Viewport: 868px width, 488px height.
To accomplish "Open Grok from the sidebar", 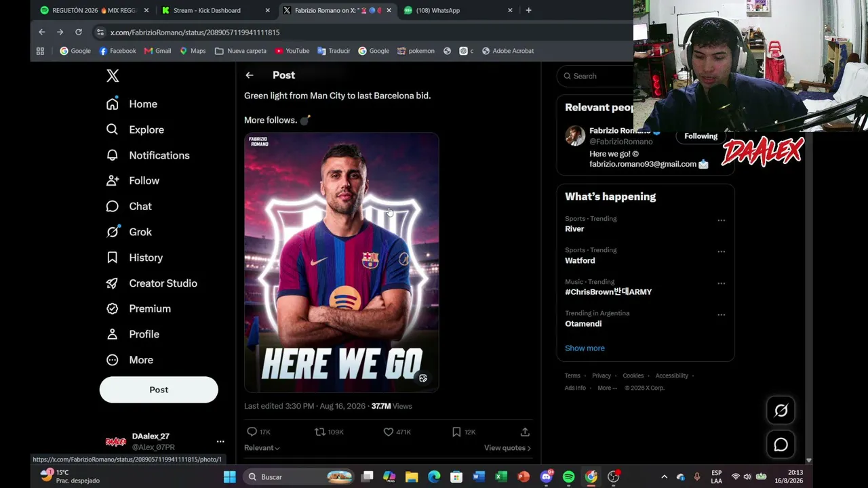I will [x=130, y=232].
